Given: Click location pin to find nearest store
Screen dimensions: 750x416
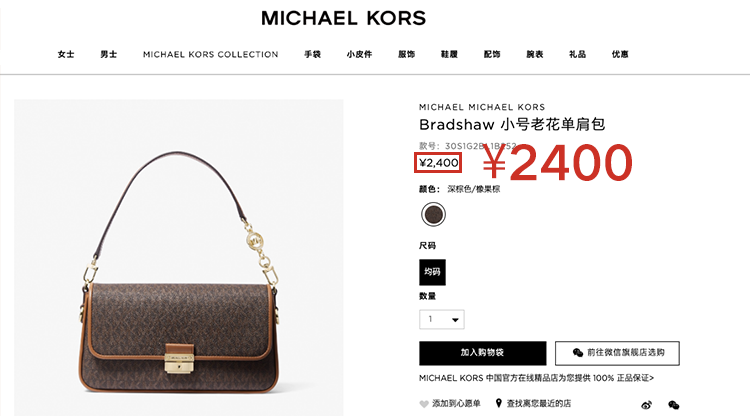Looking at the screenshot, I should (x=498, y=403).
